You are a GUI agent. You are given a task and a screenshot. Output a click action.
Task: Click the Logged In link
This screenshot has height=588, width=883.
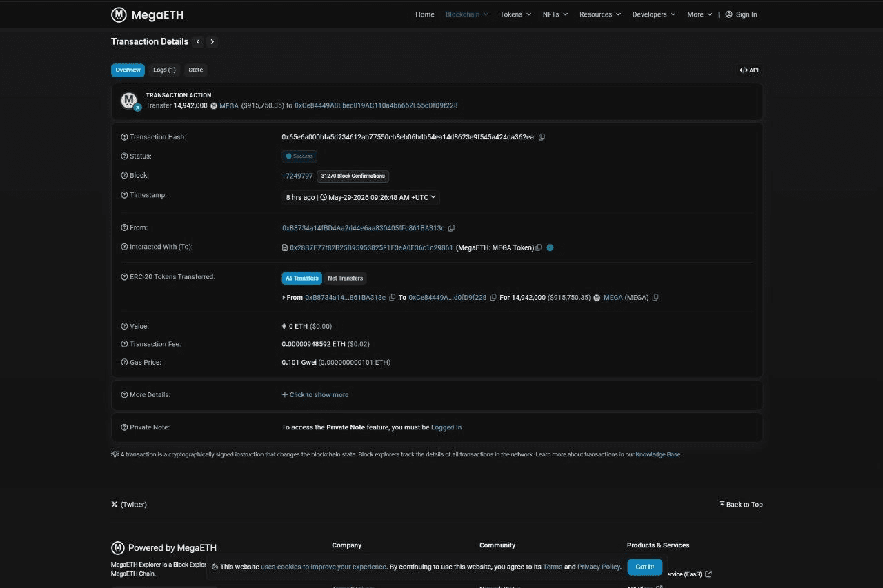coord(446,427)
